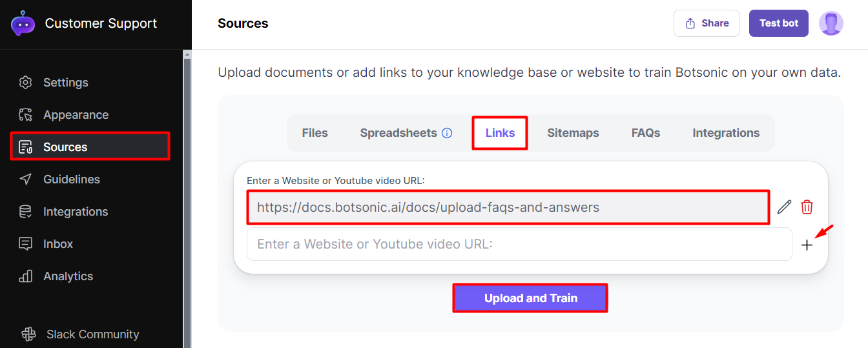
Task: Switch to the Sitemaps tab
Action: pos(573,133)
